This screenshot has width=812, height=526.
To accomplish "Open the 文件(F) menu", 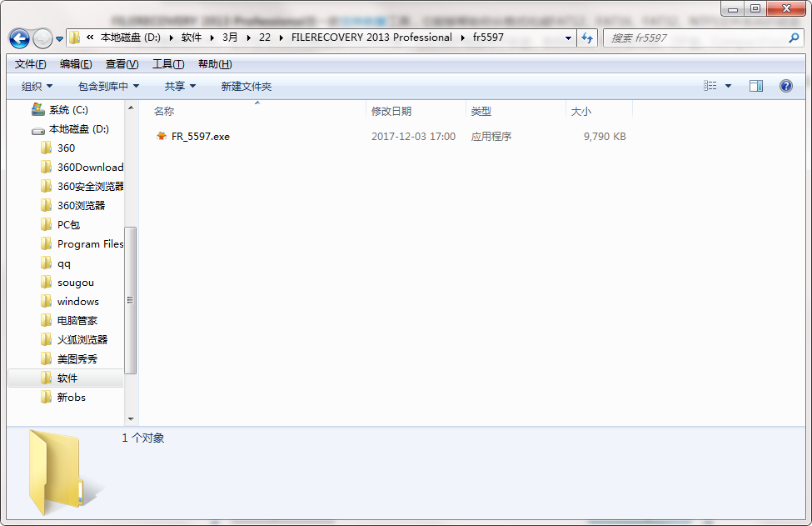I will click(x=31, y=63).
